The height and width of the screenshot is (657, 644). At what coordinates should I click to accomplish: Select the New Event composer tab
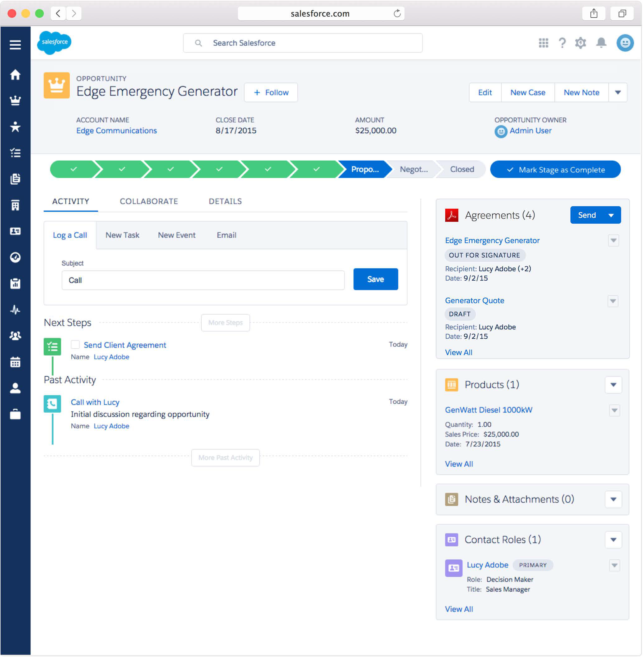tap(177, 235)
